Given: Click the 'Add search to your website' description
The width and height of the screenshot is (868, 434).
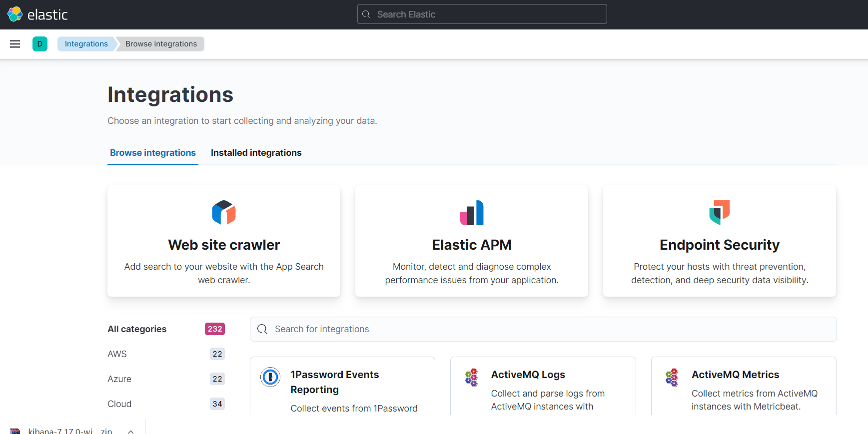Looking at the screenshot, I should click(224, 273).
